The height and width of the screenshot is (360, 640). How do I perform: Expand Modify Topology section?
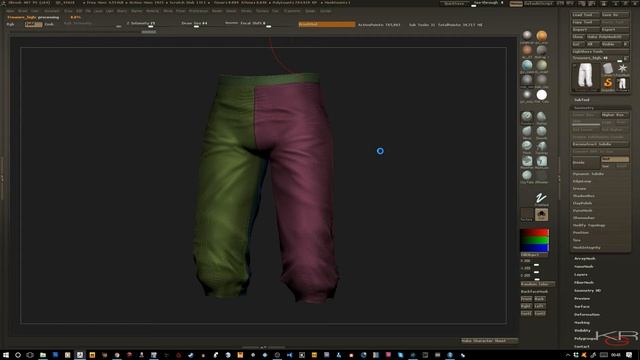pos(589,225)
